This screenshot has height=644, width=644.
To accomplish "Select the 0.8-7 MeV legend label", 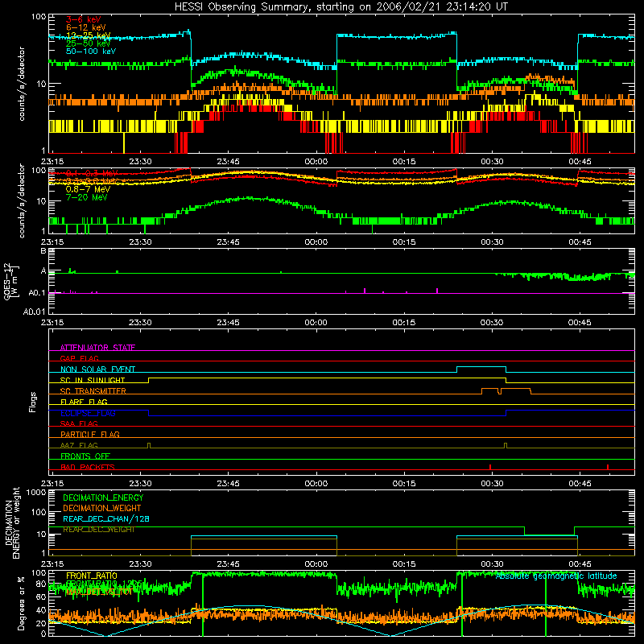I will 88,189.
